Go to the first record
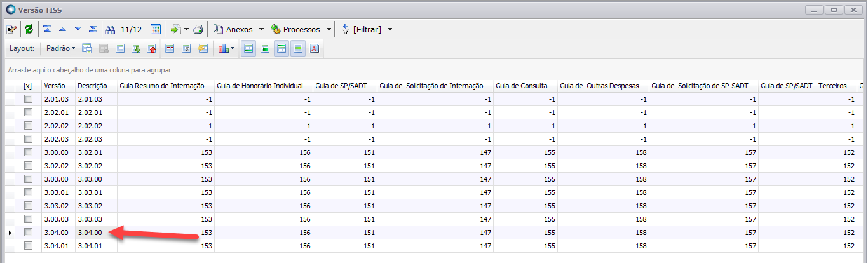868x263 pixels. coord(47,29)
